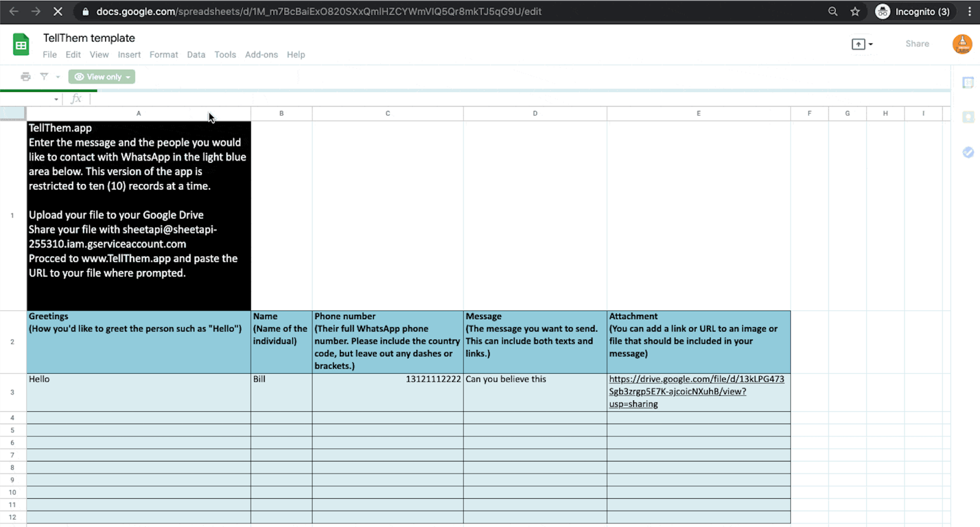Select column E header

pos(699,113)
